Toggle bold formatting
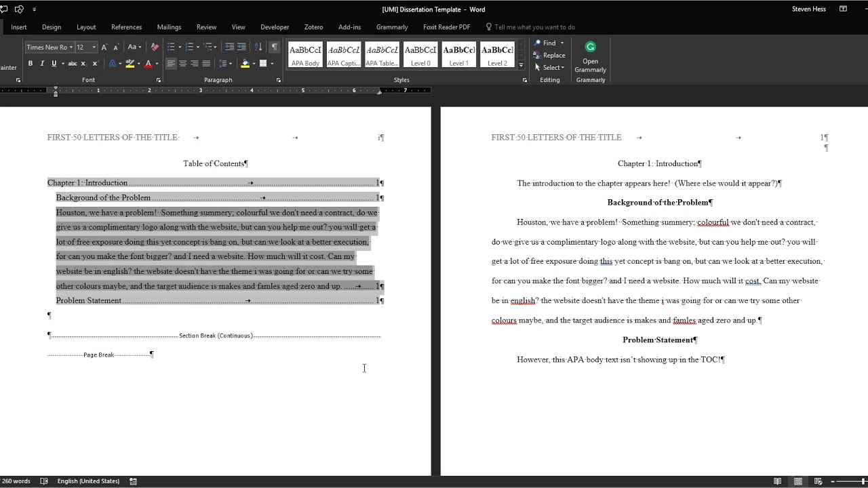This screenshot has height=488, width=868. [31, 64]
